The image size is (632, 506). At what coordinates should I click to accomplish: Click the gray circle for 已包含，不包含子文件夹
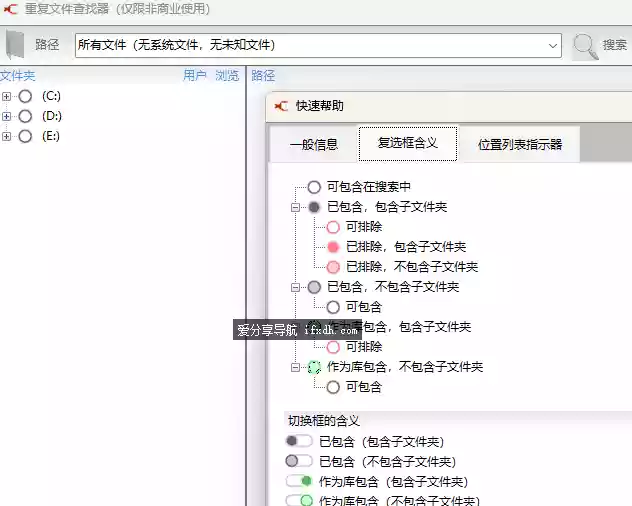[x=314, y=287]
